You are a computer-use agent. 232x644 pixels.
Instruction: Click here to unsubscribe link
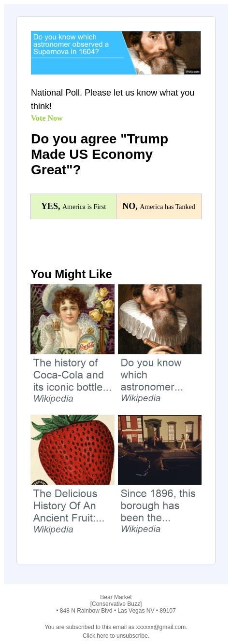(116, 636)
